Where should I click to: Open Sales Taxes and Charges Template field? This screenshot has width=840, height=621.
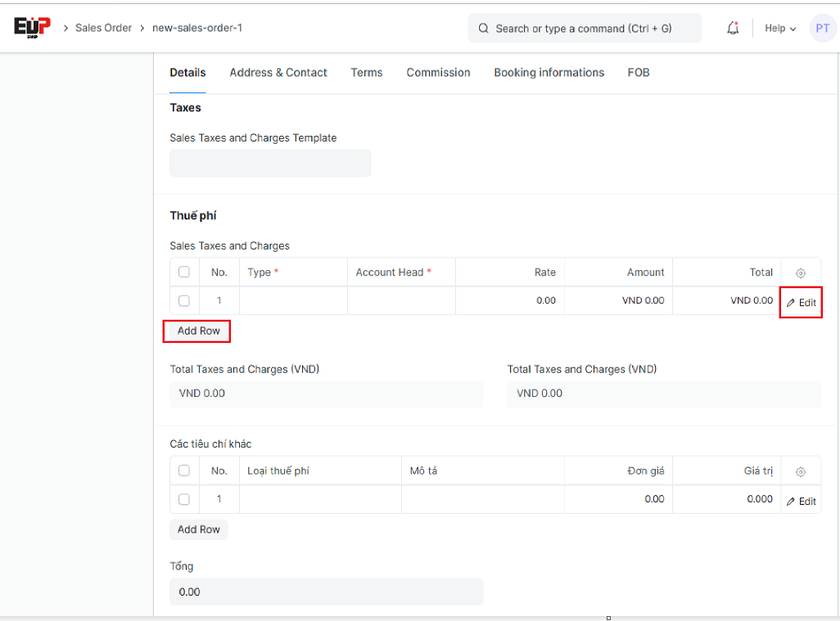(x=270, y=163)
